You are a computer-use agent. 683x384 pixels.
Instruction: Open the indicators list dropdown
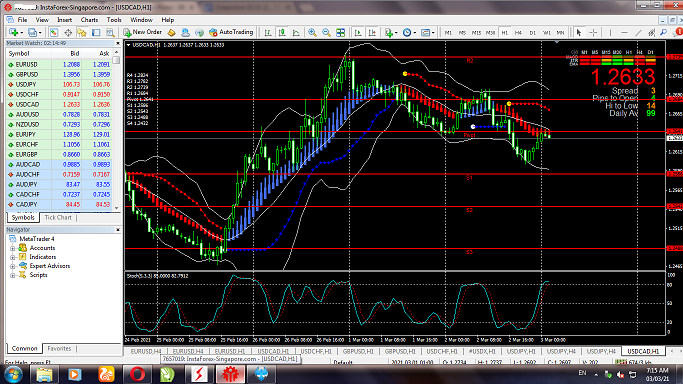coord(390,33)
